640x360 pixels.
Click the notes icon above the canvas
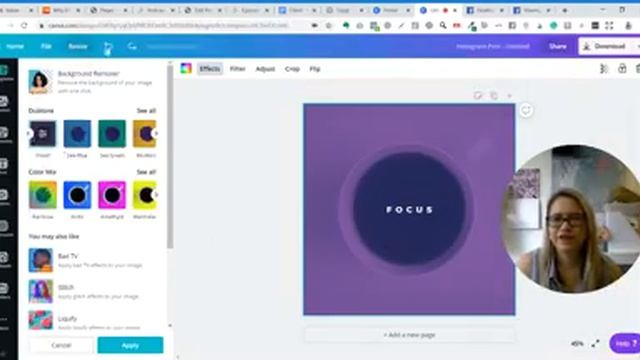[478, 96]
